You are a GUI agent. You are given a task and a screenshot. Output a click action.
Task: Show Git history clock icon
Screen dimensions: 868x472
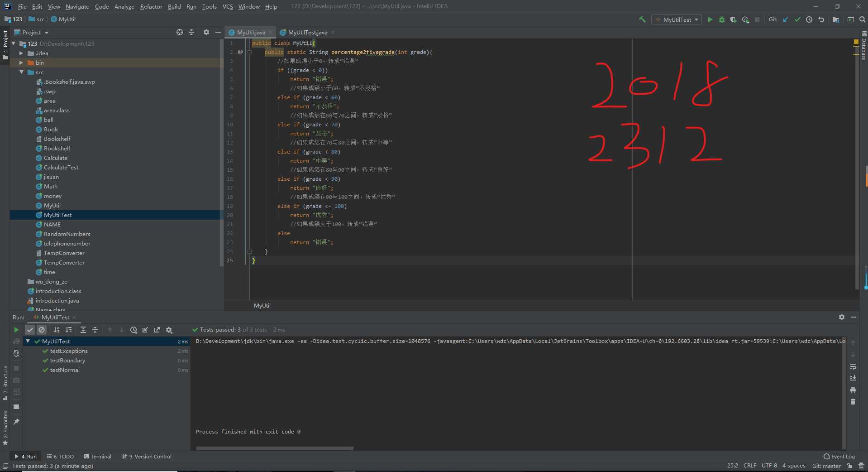point(809,19)
